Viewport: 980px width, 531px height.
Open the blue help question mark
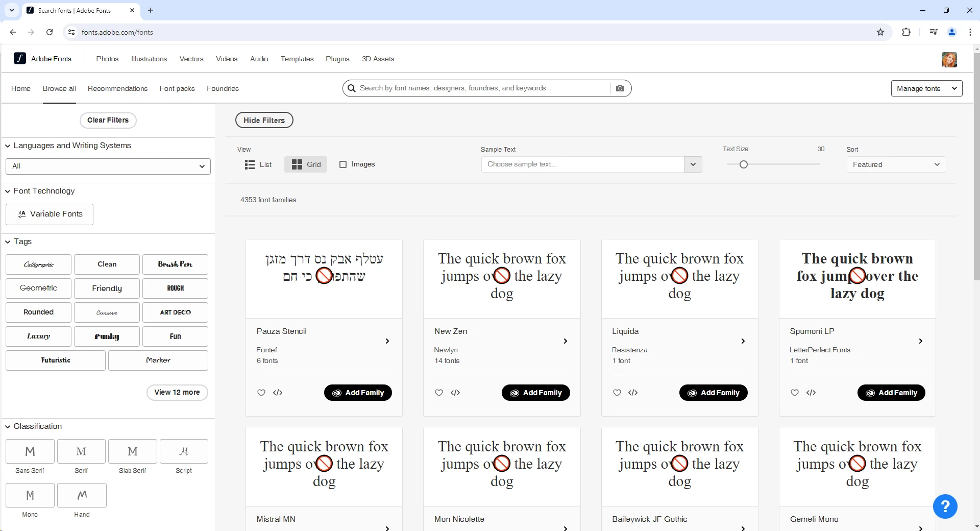point(945,506)
